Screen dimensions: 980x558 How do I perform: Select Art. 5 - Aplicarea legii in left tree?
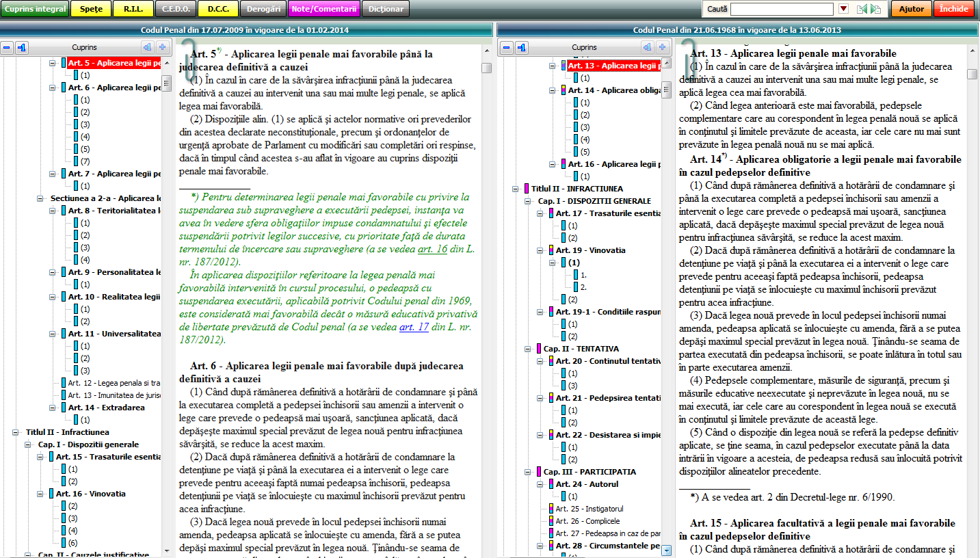pos(114,63)
